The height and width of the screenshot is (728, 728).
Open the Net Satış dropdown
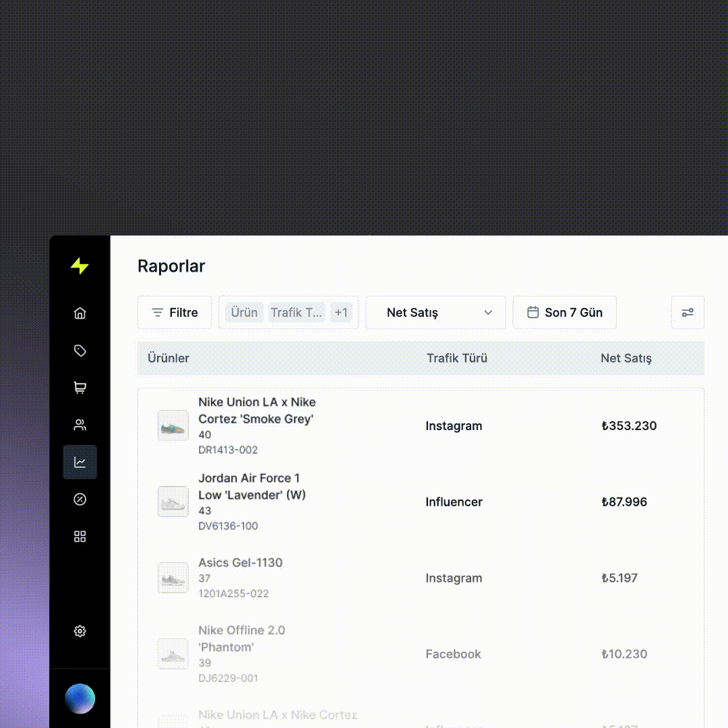click(435, 313)
